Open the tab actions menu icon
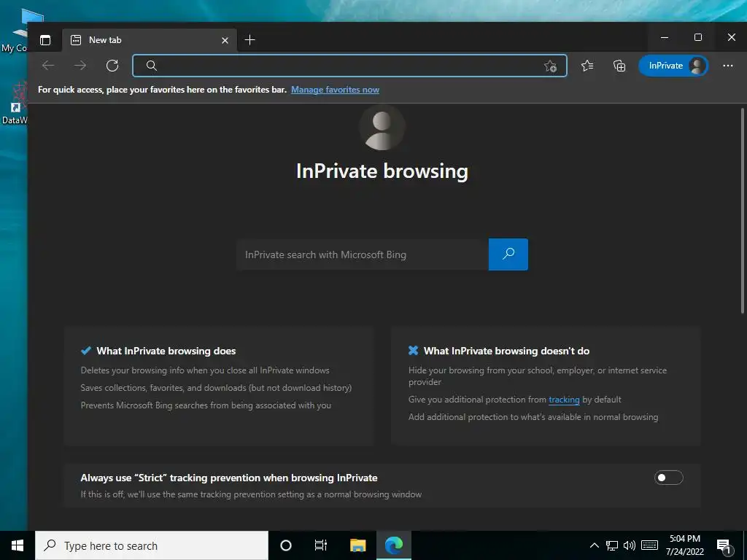This screenshot has height=560, width=747. [x=45, y=40]
